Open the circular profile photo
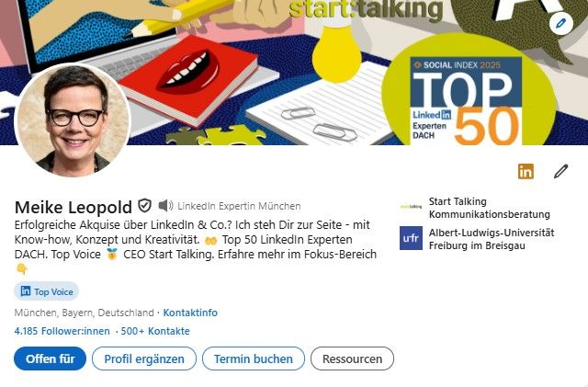This screenshot has height=387, width=588. pyautogui.click(x=73, y=120)
